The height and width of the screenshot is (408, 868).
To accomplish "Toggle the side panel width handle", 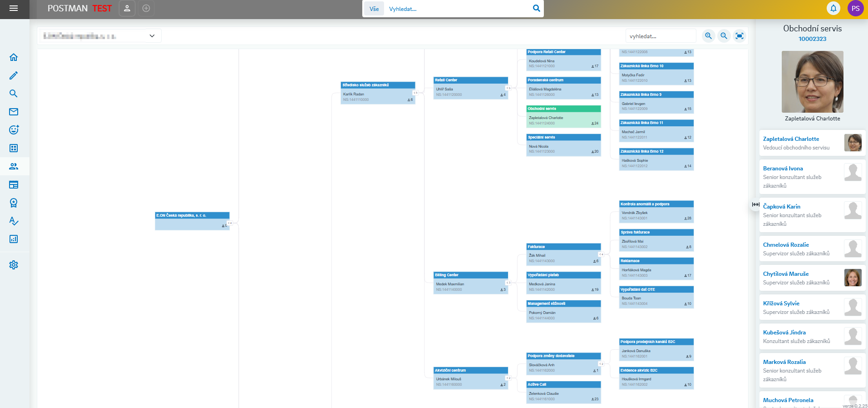I will pos(755,204).
